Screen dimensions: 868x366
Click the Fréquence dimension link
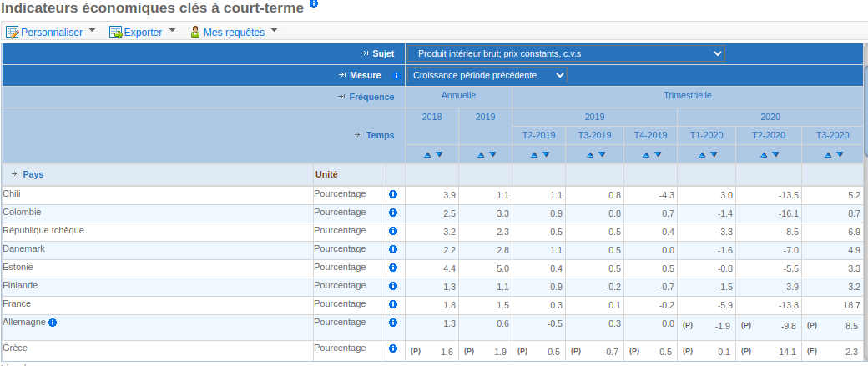371,97
